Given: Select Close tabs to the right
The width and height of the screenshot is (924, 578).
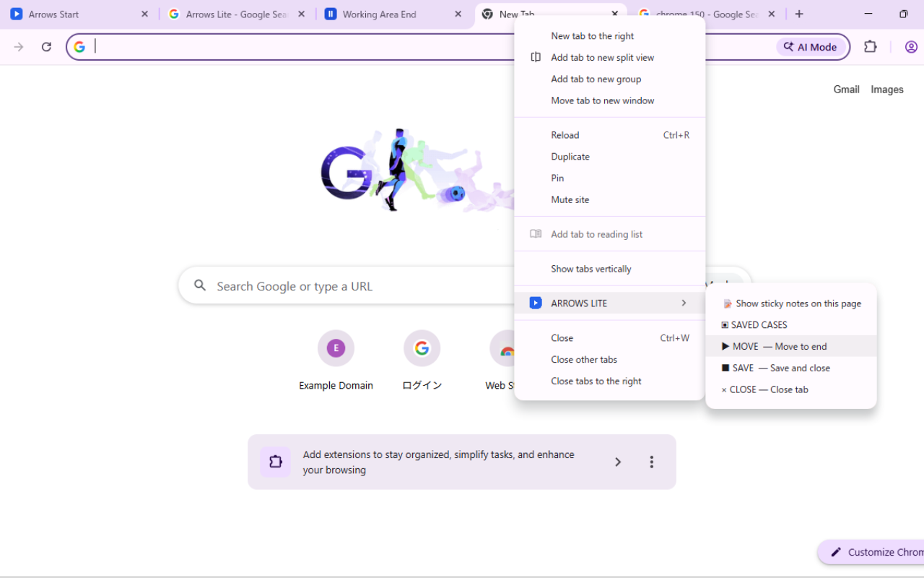Looking at the screenshot, I should [609, 381].
